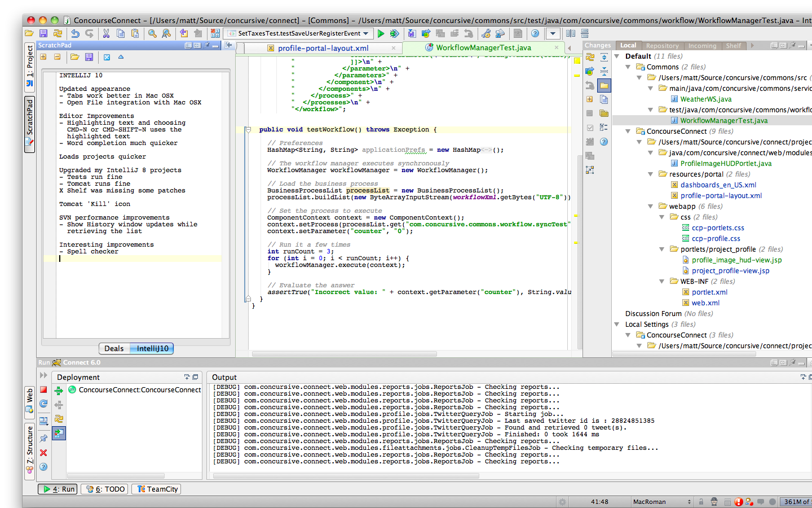The width and height of the screenshot is (812, 508).
Task: Click the Debug bug icon in toolbar
Action: click(395, 34)
